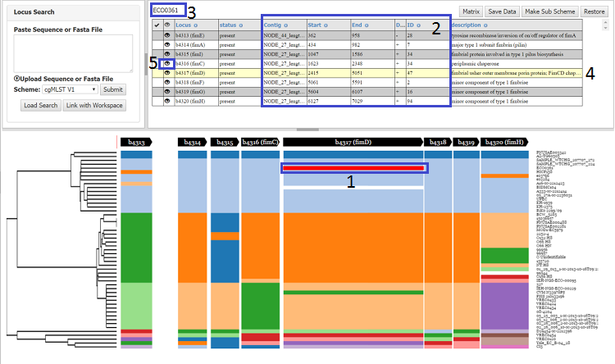Click the sort icon beside Contig header

pyautogui.click(x=286, y=25)
